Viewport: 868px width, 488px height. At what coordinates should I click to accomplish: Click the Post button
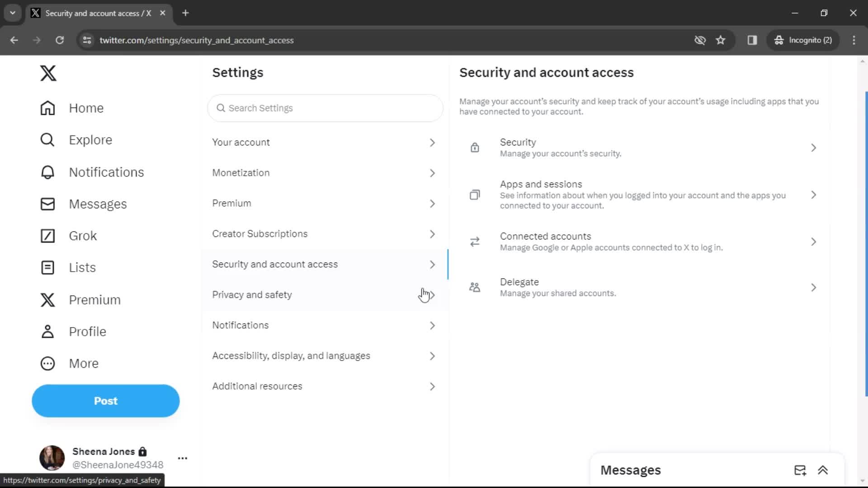coord(105,401)
